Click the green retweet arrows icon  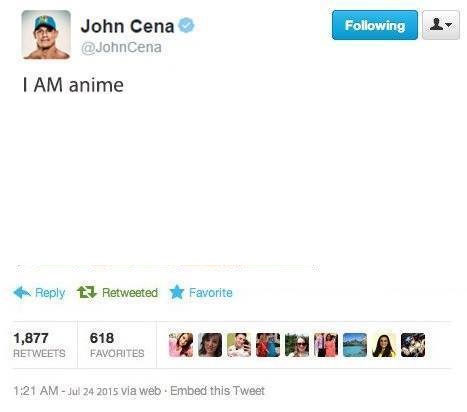87,292
